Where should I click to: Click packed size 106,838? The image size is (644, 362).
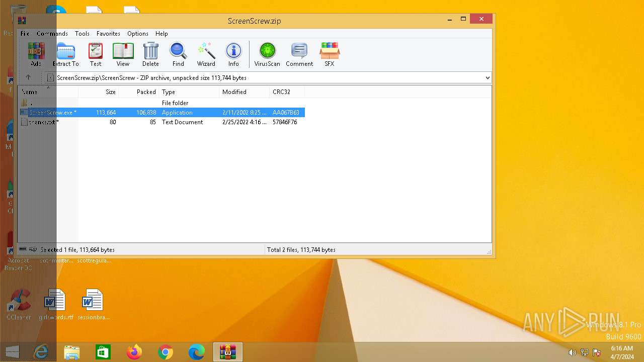(x=146, y=113)
